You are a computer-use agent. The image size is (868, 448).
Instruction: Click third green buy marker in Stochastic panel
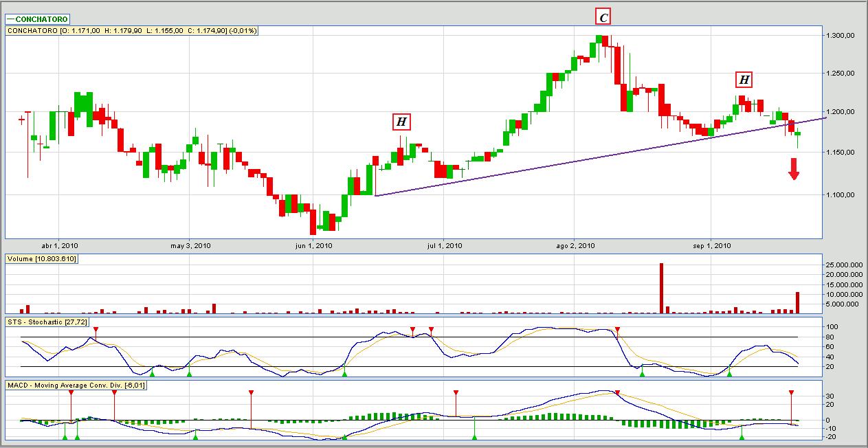(344, 373)
